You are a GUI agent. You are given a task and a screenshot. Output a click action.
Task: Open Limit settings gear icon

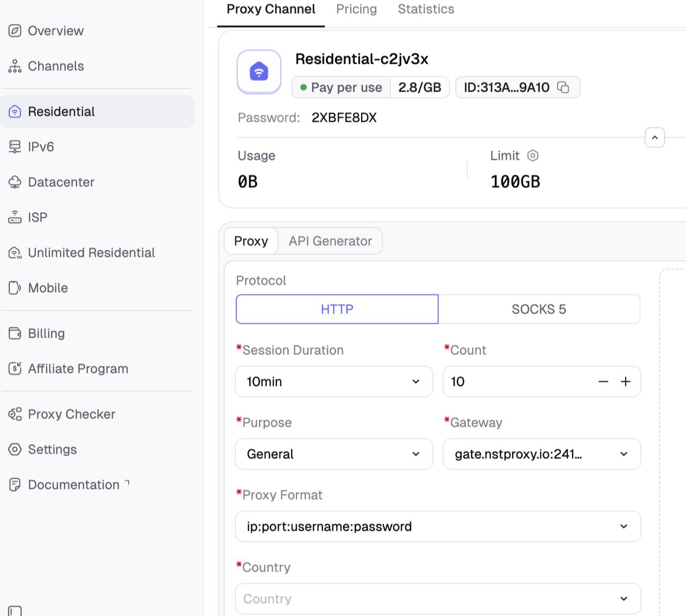tap(533, 155)
